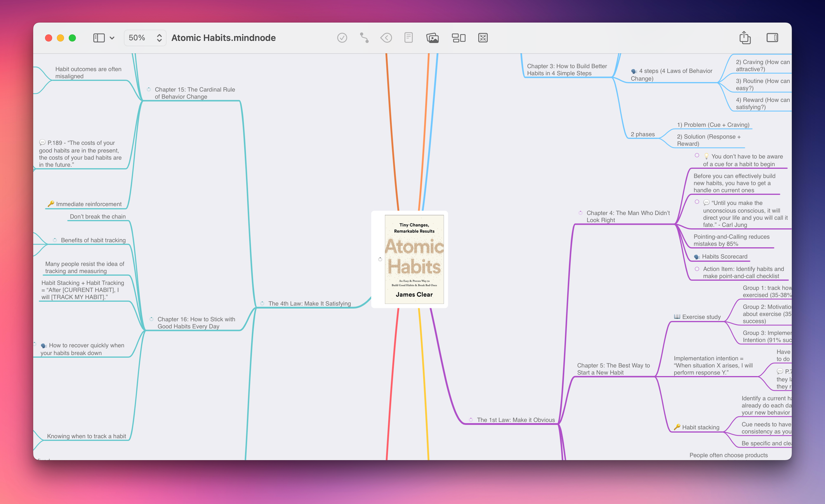Click the Atomic Habits.mindnode document title
This screenshot has width=825, height=504.
coord(223,38)
